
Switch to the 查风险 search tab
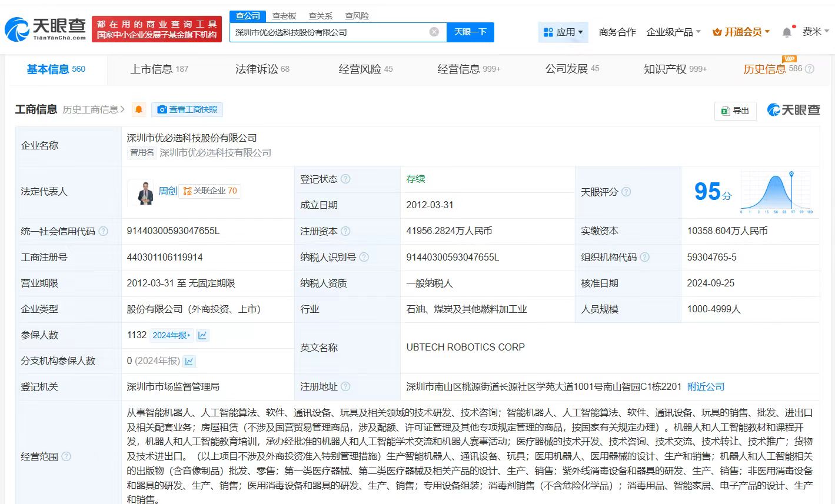tap(357, 16)
